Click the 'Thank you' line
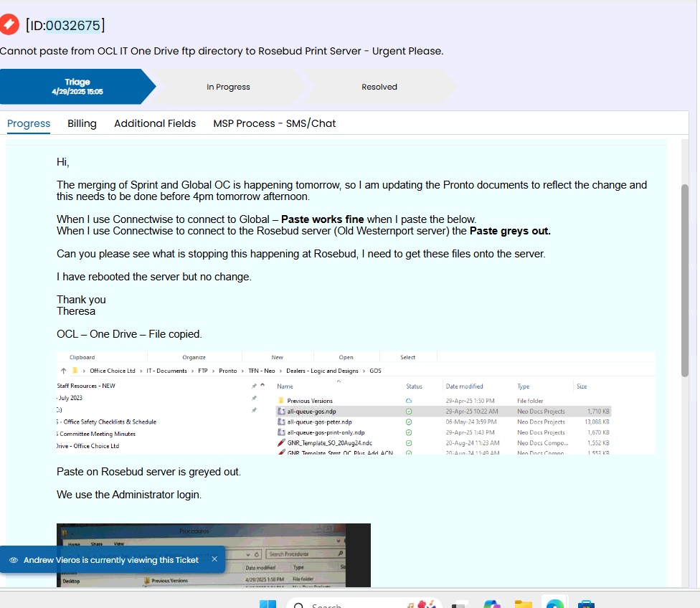 tap(81, 300)
